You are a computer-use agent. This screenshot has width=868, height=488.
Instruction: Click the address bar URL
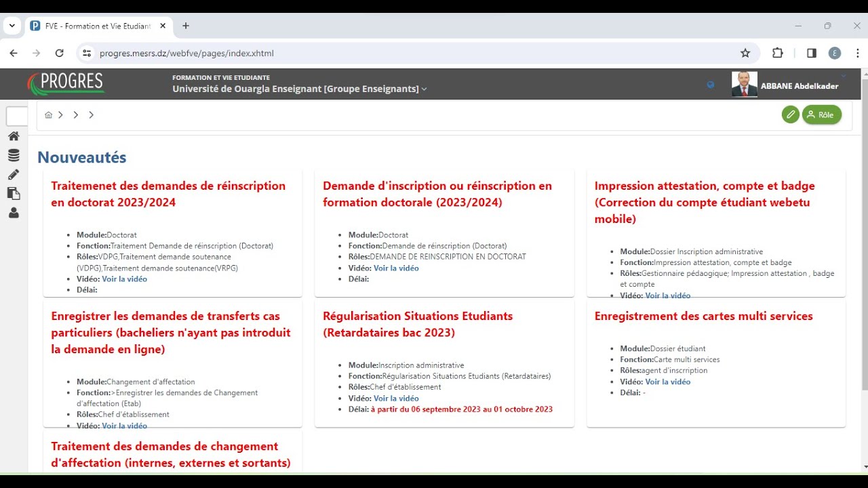pyautogui.click(x=186, y=53)
